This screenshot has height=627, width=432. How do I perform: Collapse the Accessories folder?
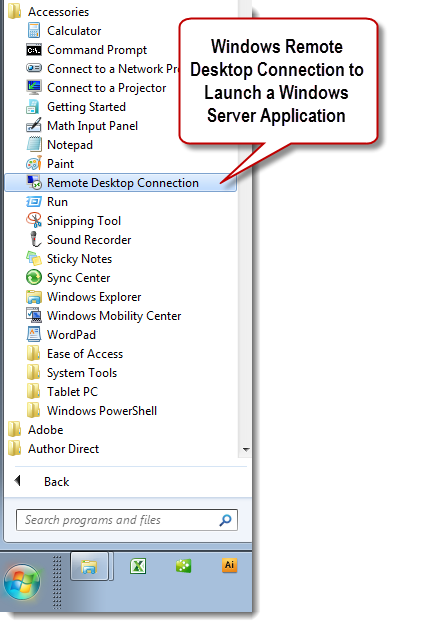15,12
